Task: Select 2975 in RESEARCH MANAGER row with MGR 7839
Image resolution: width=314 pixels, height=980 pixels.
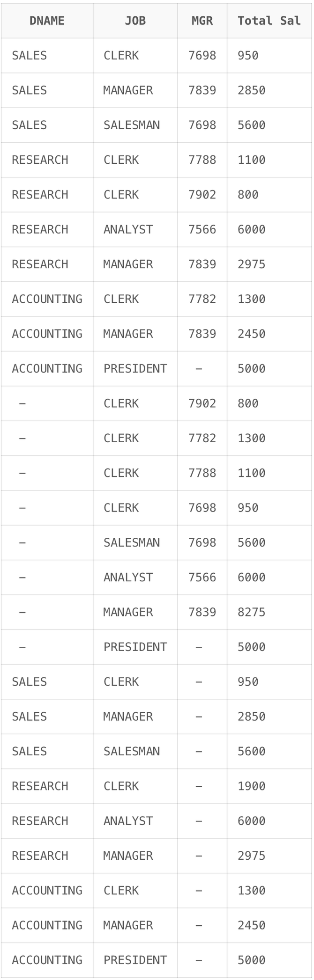Action: click(x=251, y=264)
